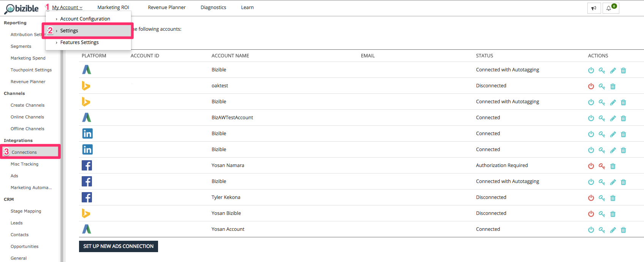The width and height of the screenshot is (644, 262).
Task: Toggle power for oaktest Bing account
Action: coord(591,86)
